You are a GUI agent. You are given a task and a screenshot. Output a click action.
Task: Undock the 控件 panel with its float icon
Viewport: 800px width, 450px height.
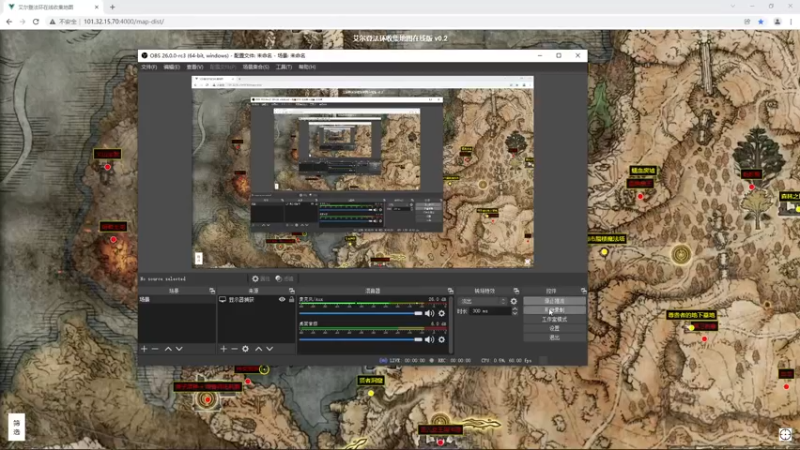(583, 291)
